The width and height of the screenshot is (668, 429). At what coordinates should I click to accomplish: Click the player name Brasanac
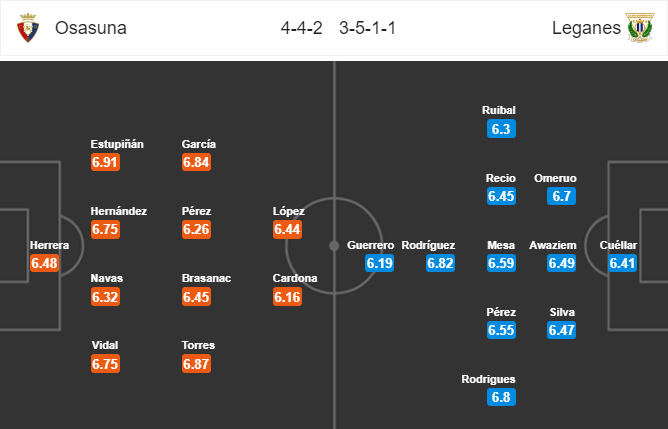207,279
